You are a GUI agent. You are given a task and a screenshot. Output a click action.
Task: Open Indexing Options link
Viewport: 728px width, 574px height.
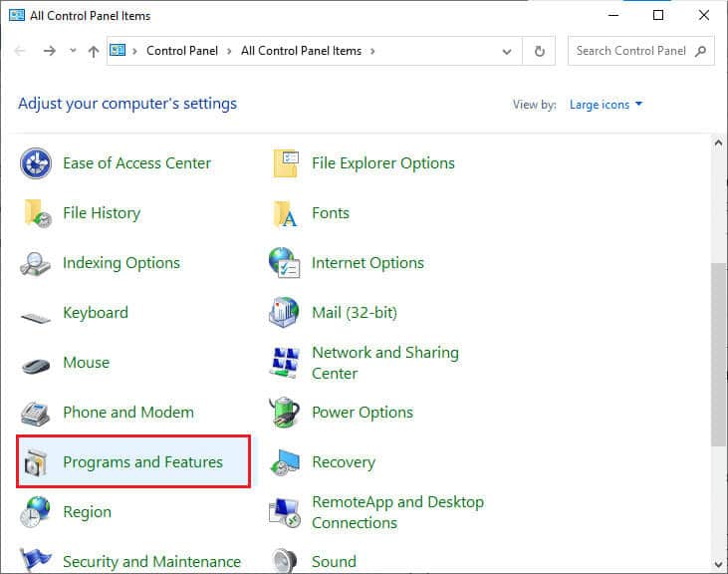(121, 263)
